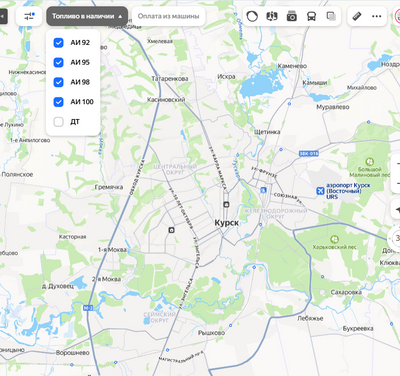Click the Сеймский округ district label

pyautogui.click(x=159, y=317)
